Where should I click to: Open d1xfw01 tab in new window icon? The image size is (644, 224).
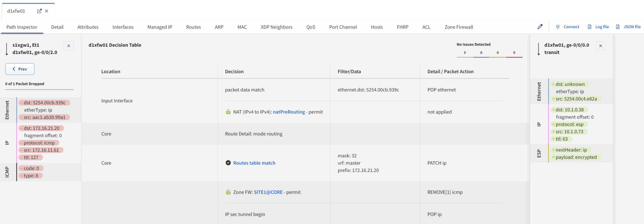coord(39,11)
